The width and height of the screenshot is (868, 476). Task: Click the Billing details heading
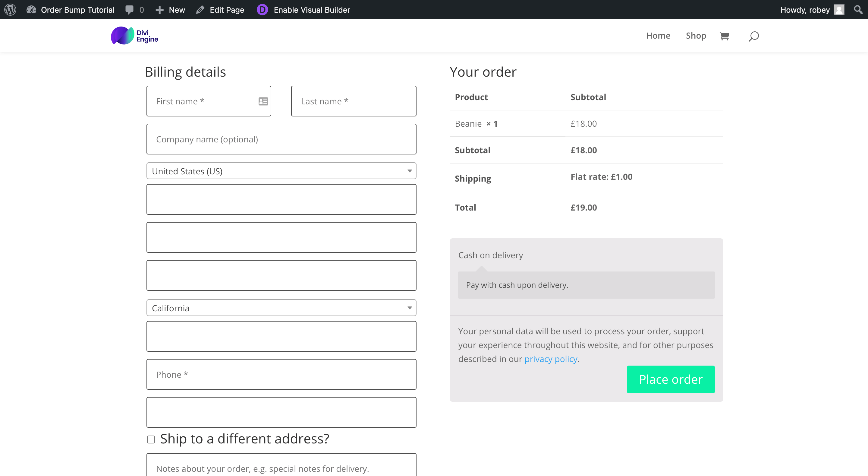185,72
